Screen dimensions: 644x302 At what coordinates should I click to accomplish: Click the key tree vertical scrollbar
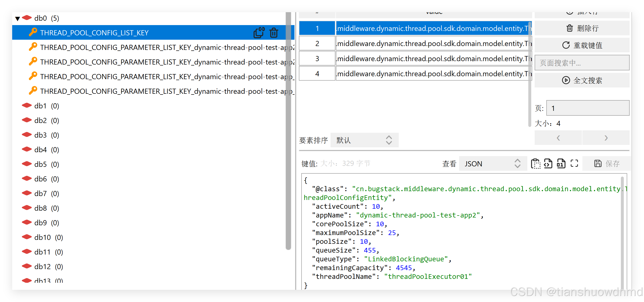(x=288, y=130)
